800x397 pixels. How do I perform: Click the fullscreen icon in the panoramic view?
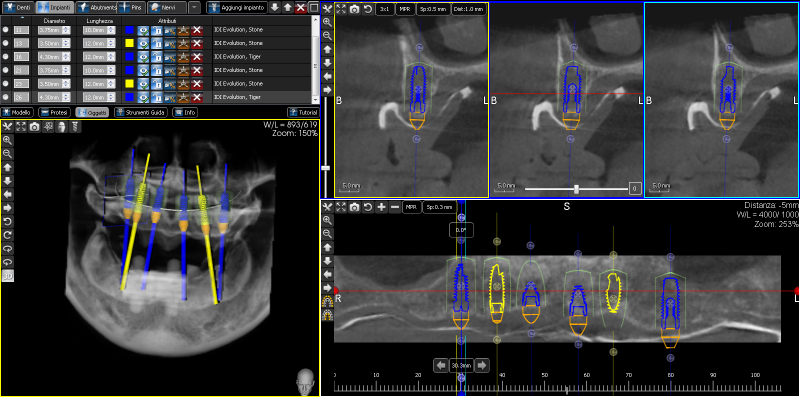click(x=341, y=207)
